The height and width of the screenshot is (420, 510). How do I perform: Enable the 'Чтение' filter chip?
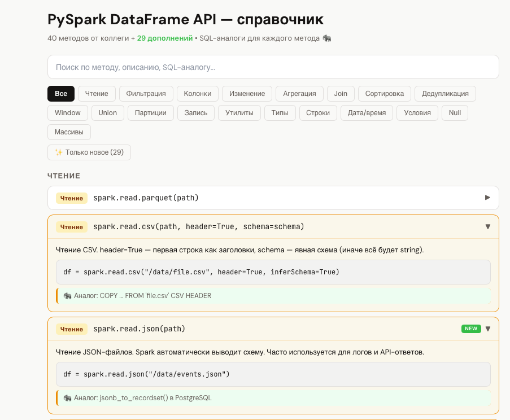click(97, 93)
